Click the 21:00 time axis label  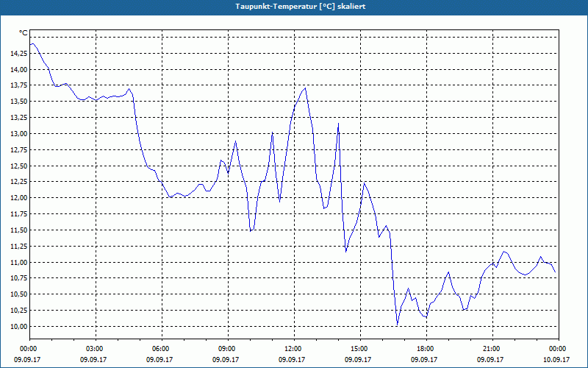pos(492,349)
